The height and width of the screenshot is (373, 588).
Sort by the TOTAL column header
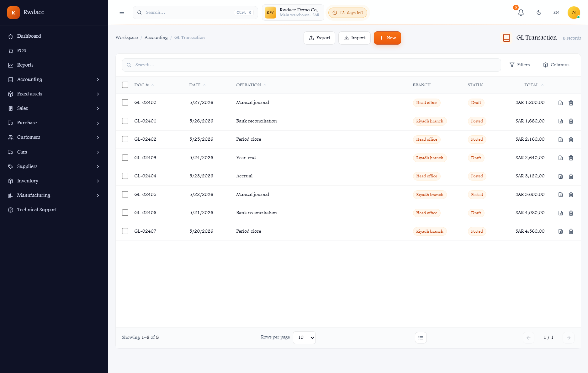(534, 85)
